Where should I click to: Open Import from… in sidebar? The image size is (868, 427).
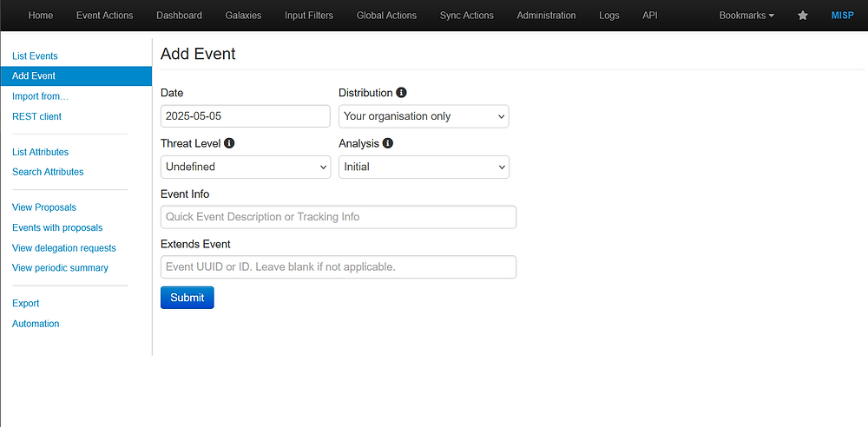(40, 96)
